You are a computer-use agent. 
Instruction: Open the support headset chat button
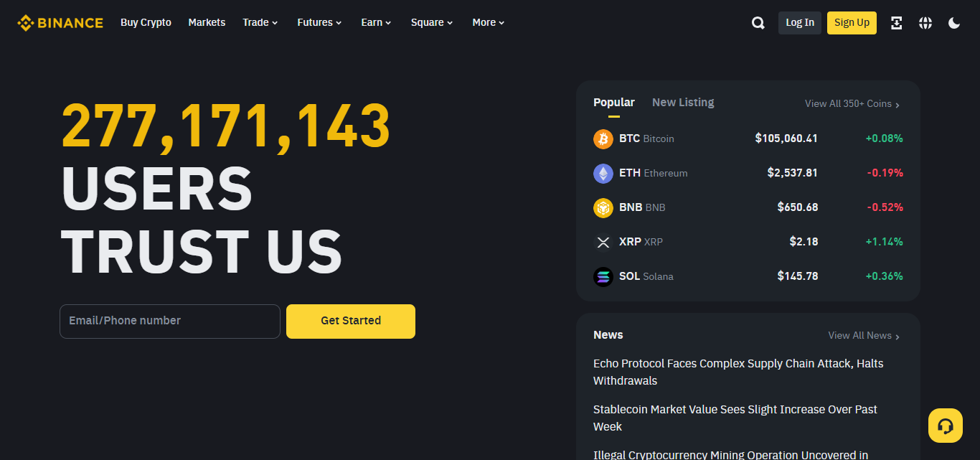point(946,426)
